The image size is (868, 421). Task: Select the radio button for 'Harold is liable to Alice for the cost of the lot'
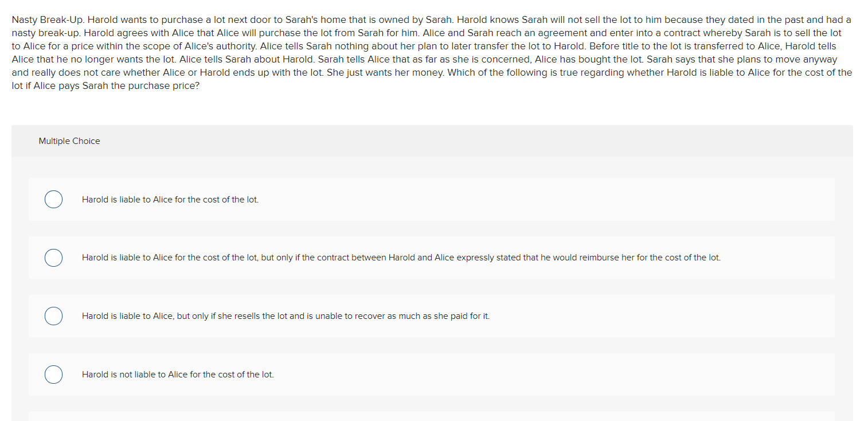[53, 199]
